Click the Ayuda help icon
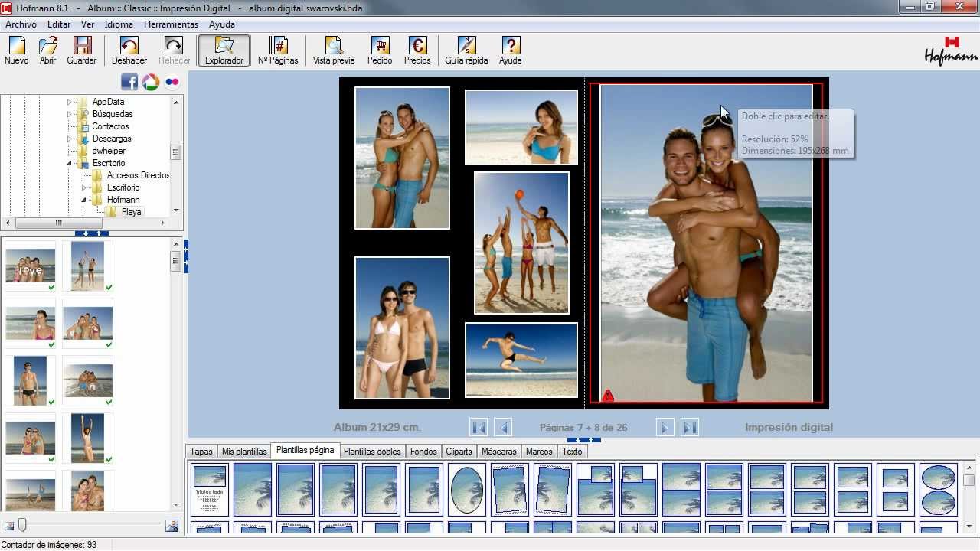Image resolution: width=980 pixels, height=551 pixels. [x=510, y=51]
